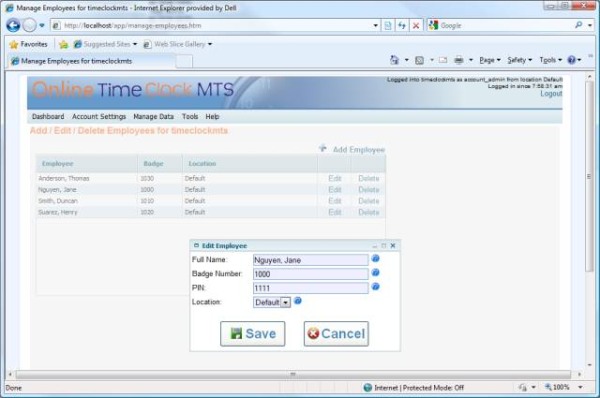Open the browser Tools command menu
This screenshot has width=600, height=398.
tap(551, 60)
